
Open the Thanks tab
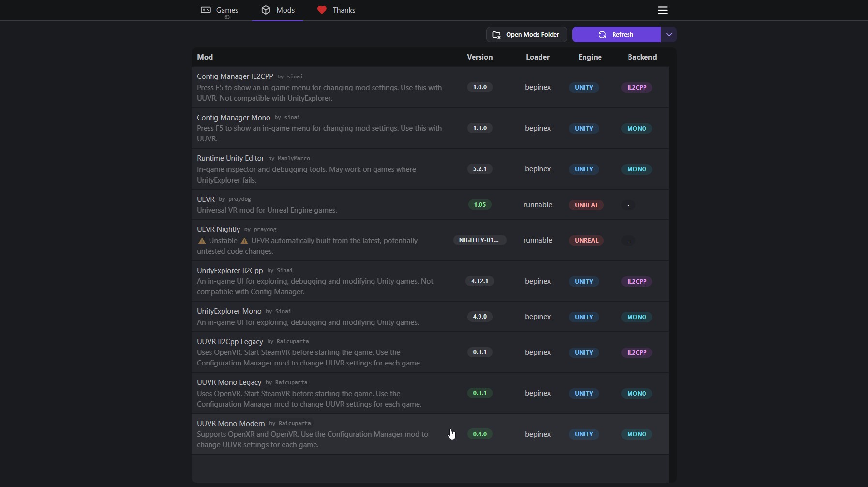pos(336,10)
